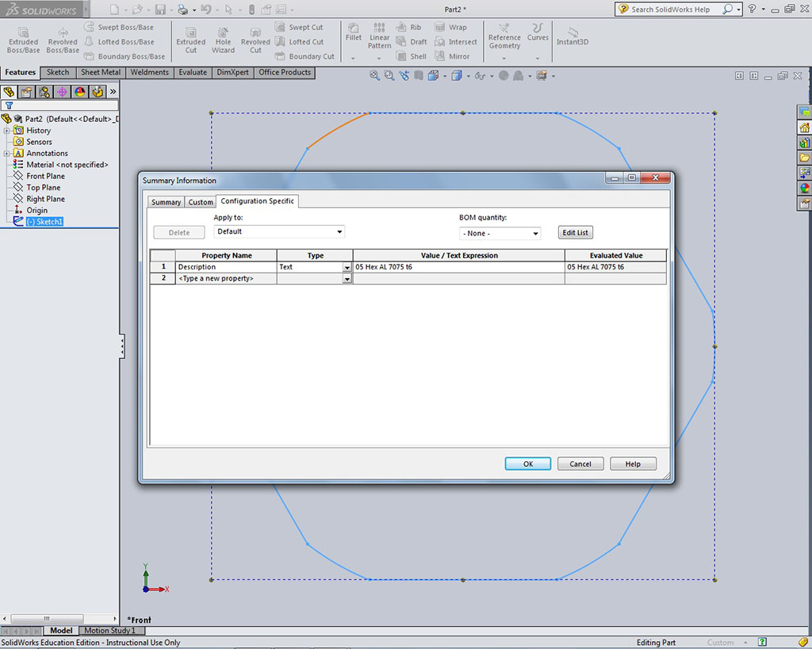Click the Fillet feature icon
Screen dimensions: 812x649
(x=354, y=29)
